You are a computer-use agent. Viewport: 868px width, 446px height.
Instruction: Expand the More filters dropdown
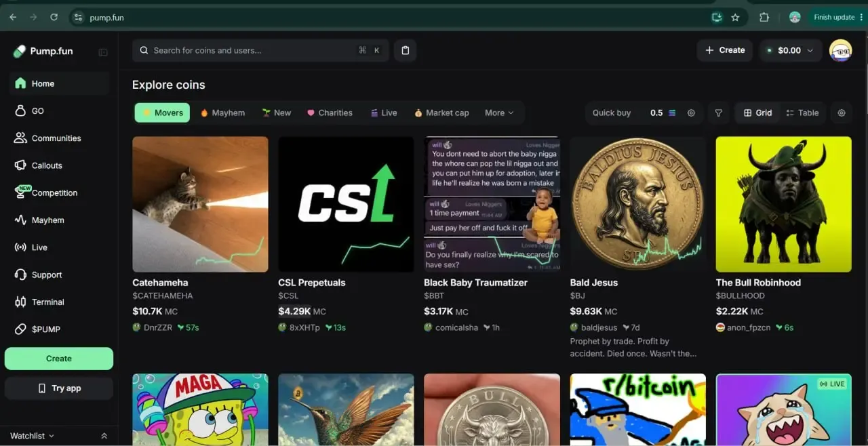pos(499,113)
